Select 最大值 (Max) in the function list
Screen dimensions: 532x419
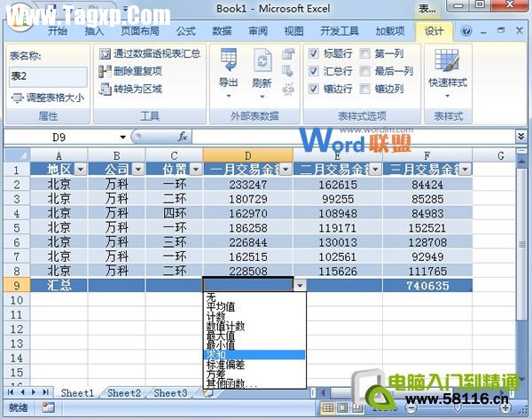point(254,336)
